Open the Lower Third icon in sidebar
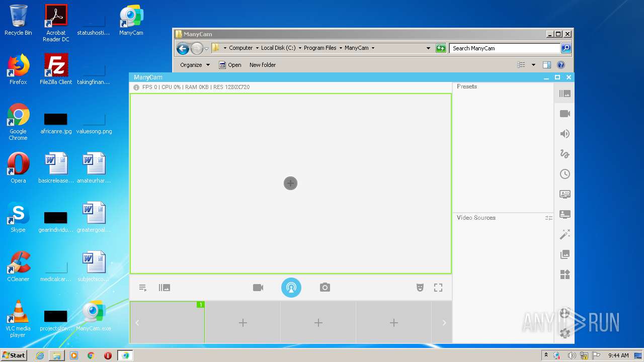The image size is (644, 362). point(565,214)
